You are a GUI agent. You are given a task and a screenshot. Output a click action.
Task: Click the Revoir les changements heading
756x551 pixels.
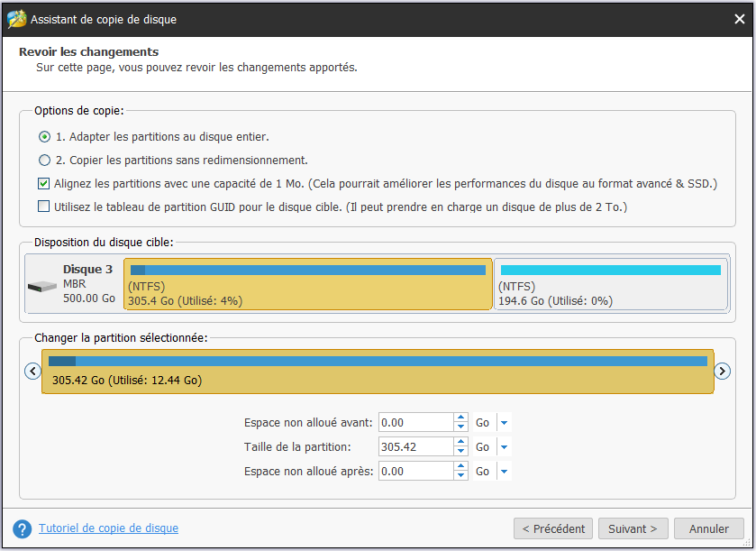click(88, 51)
